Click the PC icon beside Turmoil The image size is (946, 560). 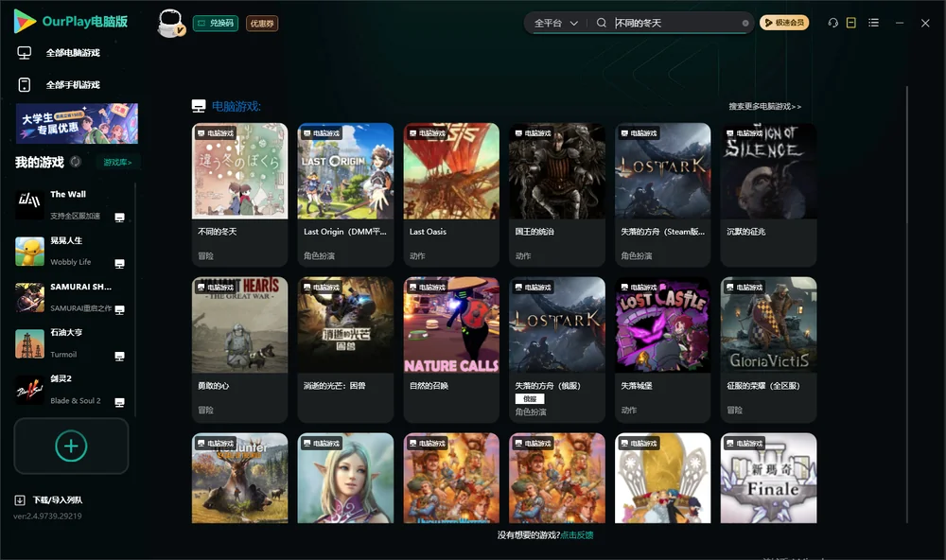tap(119, 356)
